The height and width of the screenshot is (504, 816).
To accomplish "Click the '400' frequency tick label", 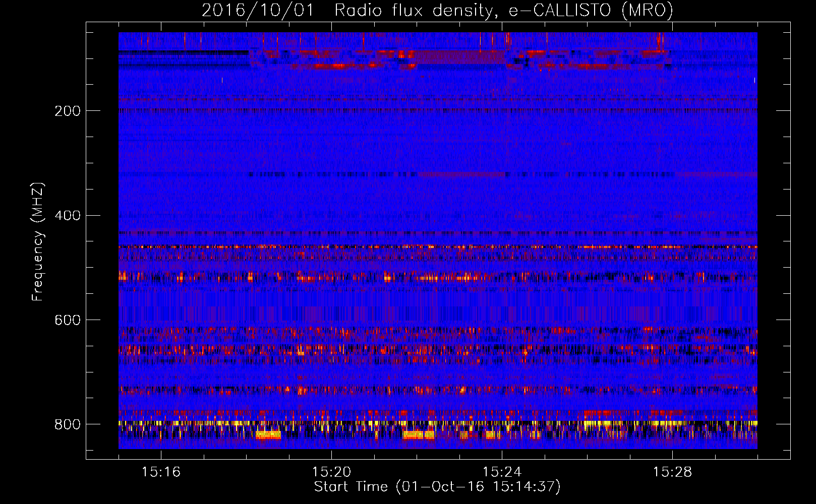I will point(67,216).
